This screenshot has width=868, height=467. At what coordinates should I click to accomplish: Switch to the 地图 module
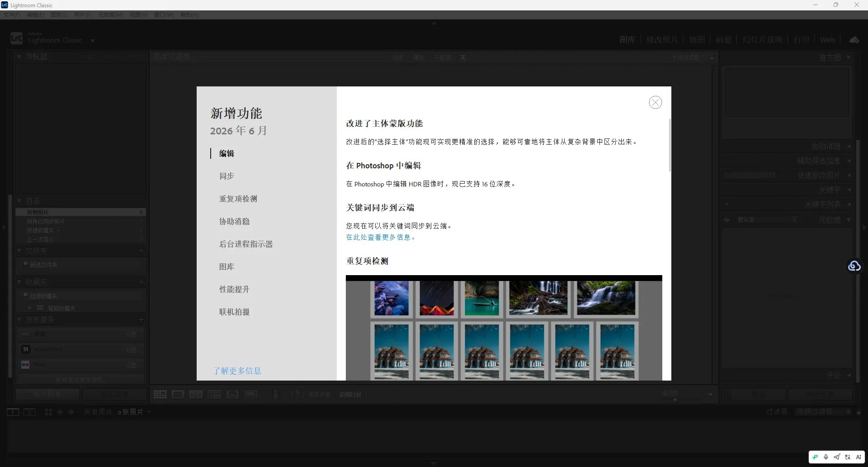pyautogui.click(x=697, y=40)
